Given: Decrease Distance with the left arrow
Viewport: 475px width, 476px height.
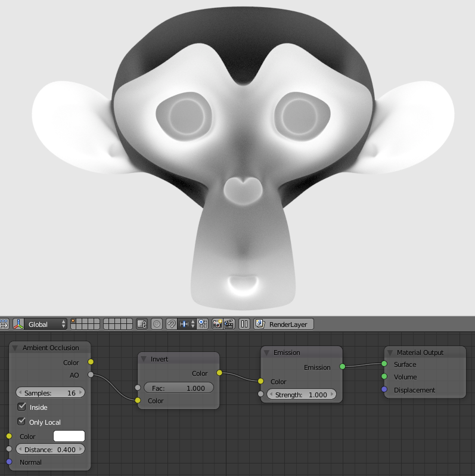Looking at the screenshot, I should (x=20, y=449).
